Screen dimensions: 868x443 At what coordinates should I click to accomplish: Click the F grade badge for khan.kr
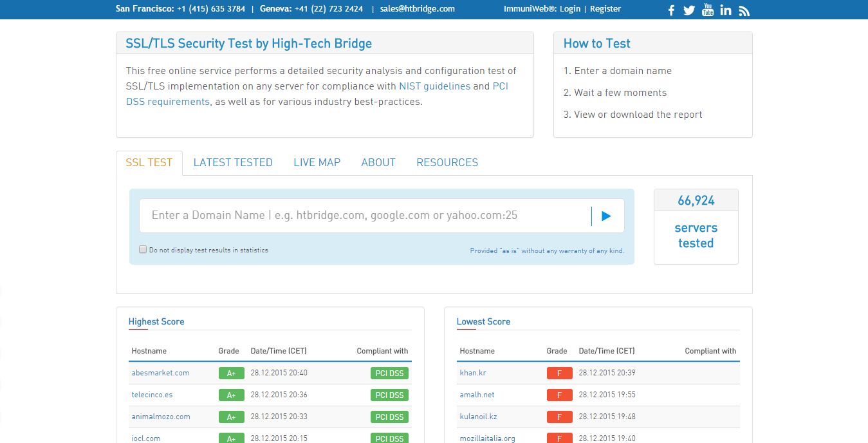(x=559, y=373)
